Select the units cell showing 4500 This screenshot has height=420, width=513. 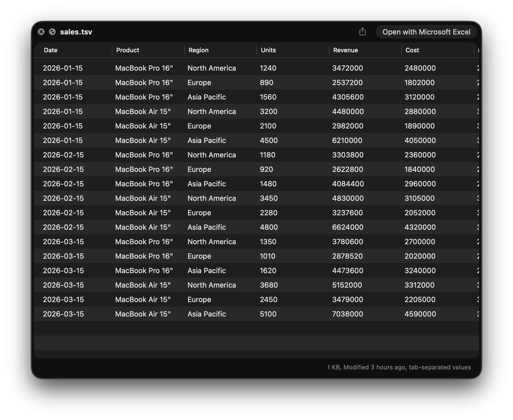point(268,140)
